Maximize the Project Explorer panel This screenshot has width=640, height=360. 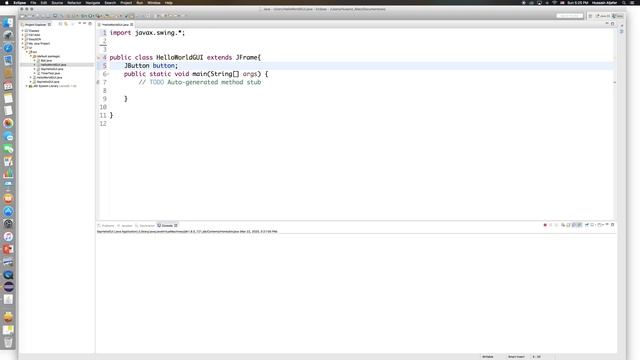[x=90, y=24]
